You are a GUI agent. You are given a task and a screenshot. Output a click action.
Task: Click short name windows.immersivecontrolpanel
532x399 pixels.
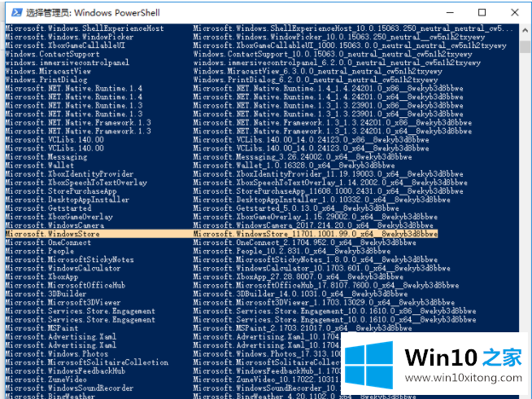[x=68, y=63]
